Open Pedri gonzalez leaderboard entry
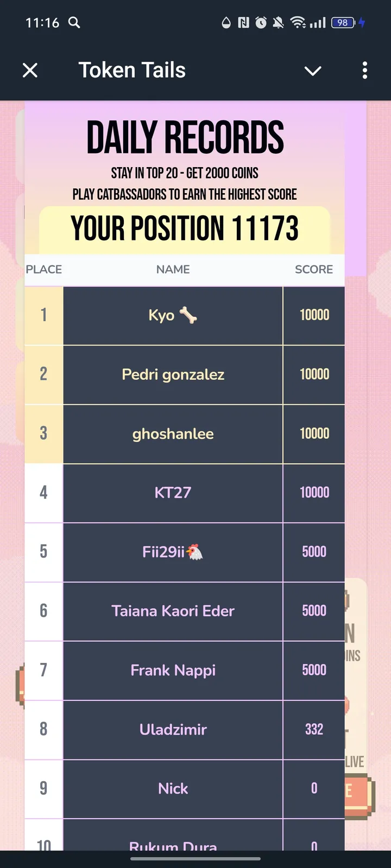This screenshot has height=868, width=391. [x=173, y=374]
